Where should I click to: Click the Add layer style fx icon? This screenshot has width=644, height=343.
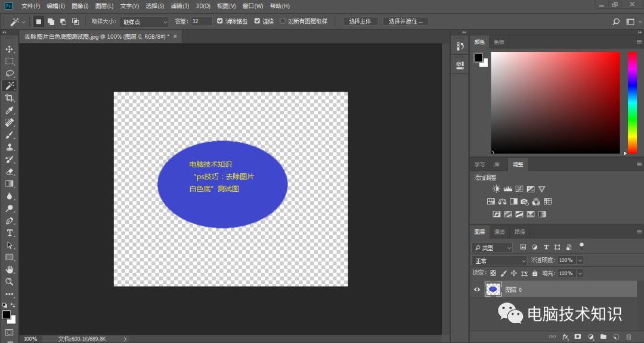pos(565,337)
